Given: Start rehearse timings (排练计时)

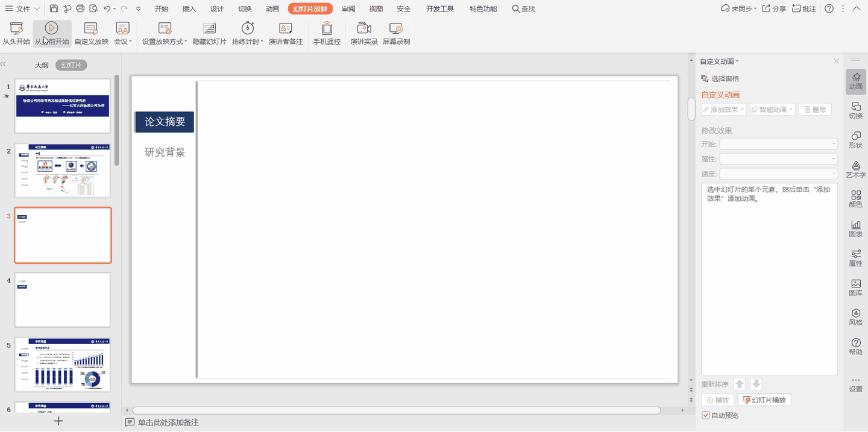Looking at the screenshot, I should coord(248,34).
